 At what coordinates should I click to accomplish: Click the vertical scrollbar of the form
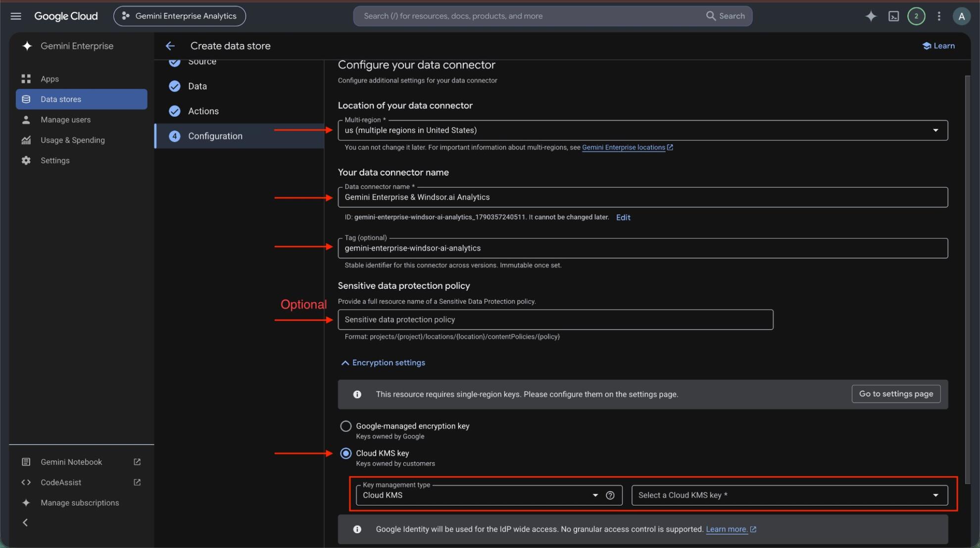[967, 279]
